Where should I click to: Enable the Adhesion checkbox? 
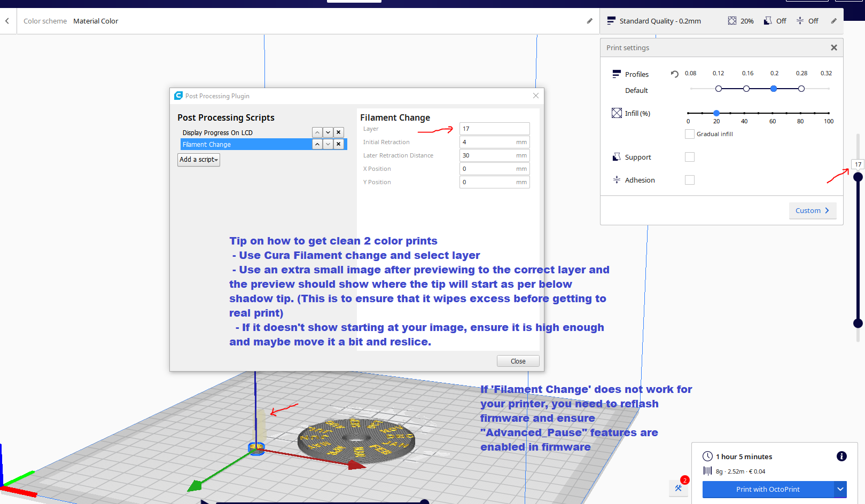tap(690, 180)
